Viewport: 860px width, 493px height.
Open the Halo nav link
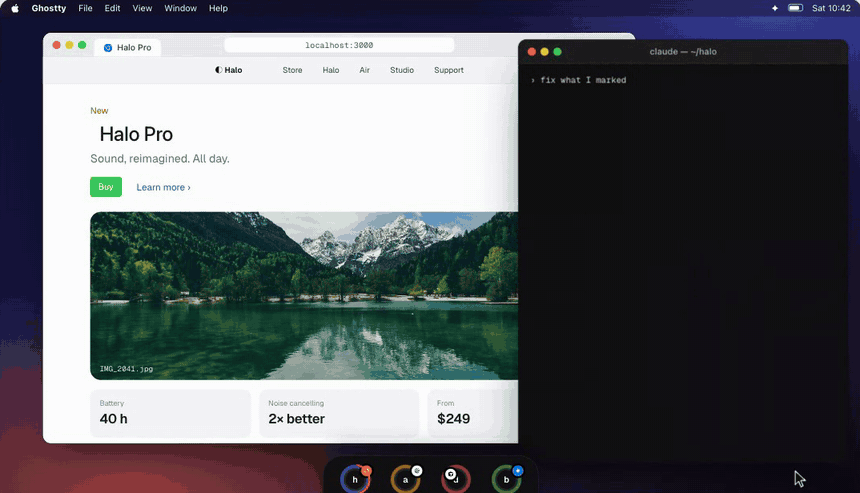(x=331, y=70)
